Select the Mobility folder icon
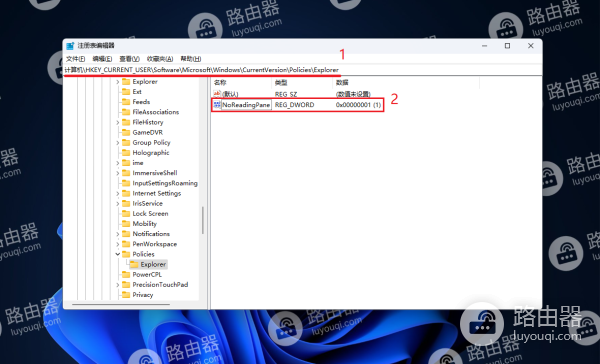This screenshot has height=364, width=600. (x=126, y=224)
